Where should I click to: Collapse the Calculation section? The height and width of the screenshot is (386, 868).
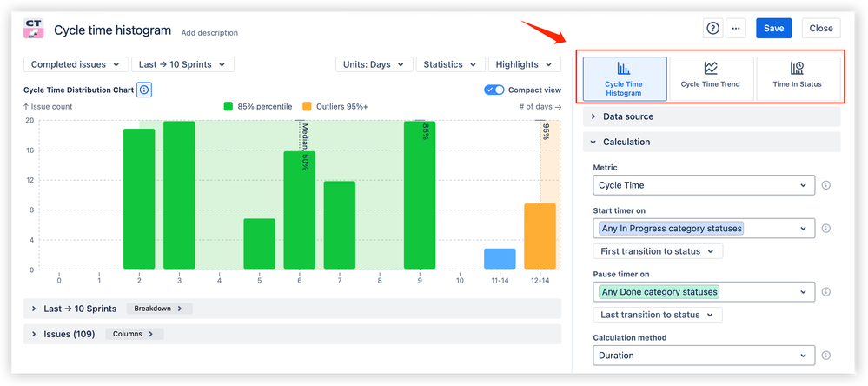(x=712, y=143)
